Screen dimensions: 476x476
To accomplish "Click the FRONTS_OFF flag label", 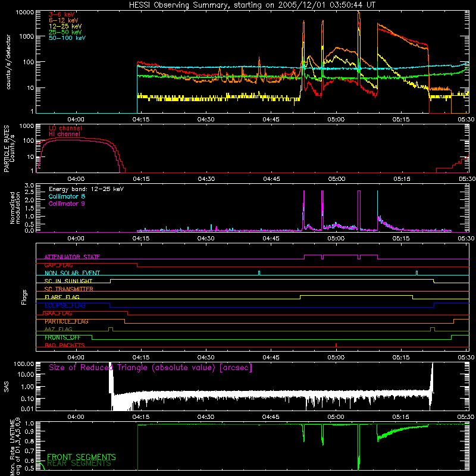I will click(x=62, y=337).
